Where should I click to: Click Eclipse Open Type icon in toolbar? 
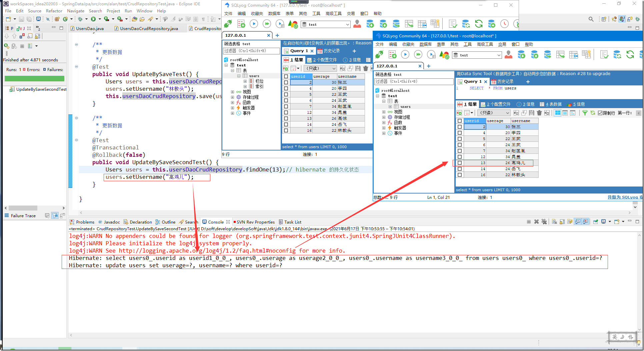coord(134,19)
